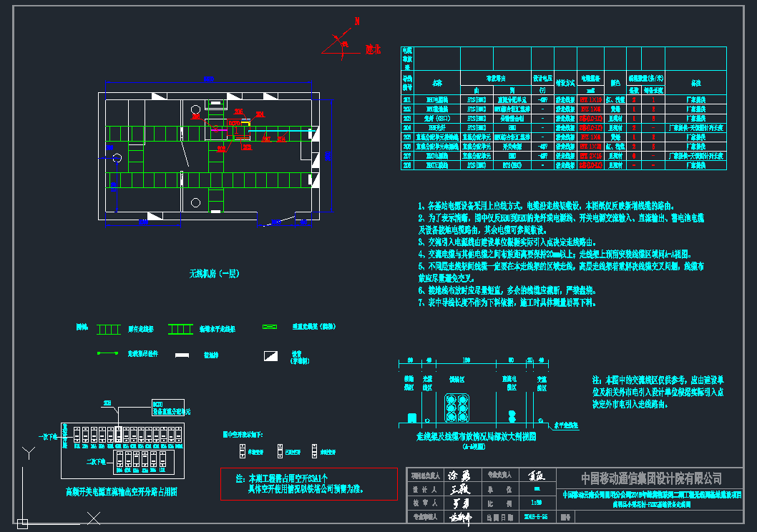Select the cable tray hanger legend symbol

[x=109, y=353]
